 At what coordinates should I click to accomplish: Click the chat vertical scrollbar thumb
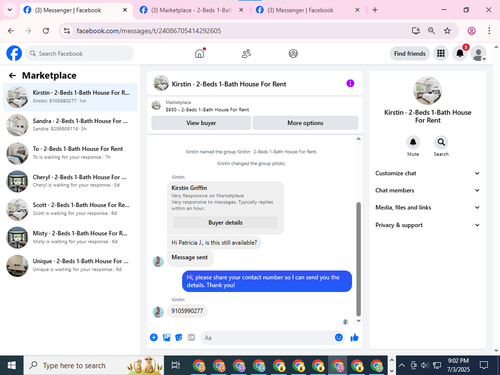[359, 259]
